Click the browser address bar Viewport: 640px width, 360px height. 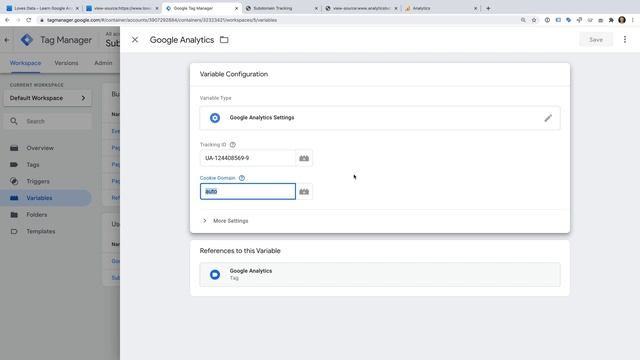(x=282, y=20)
